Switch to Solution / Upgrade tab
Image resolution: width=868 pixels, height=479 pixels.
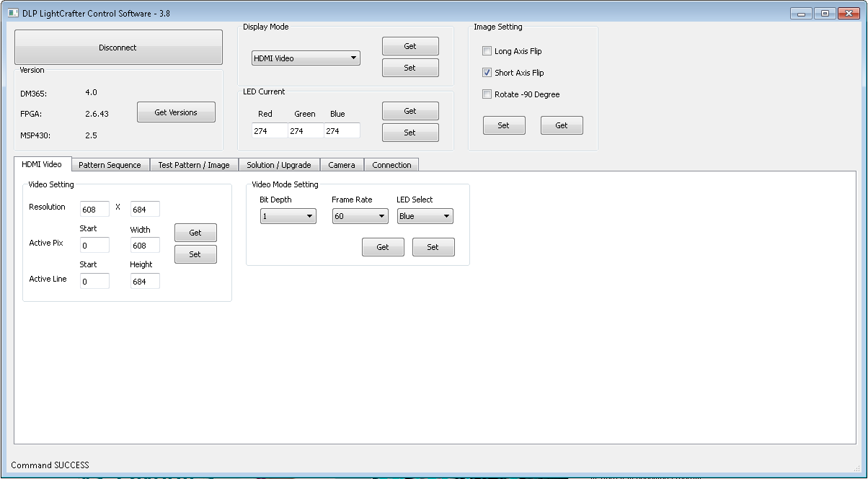coord(278,165)
